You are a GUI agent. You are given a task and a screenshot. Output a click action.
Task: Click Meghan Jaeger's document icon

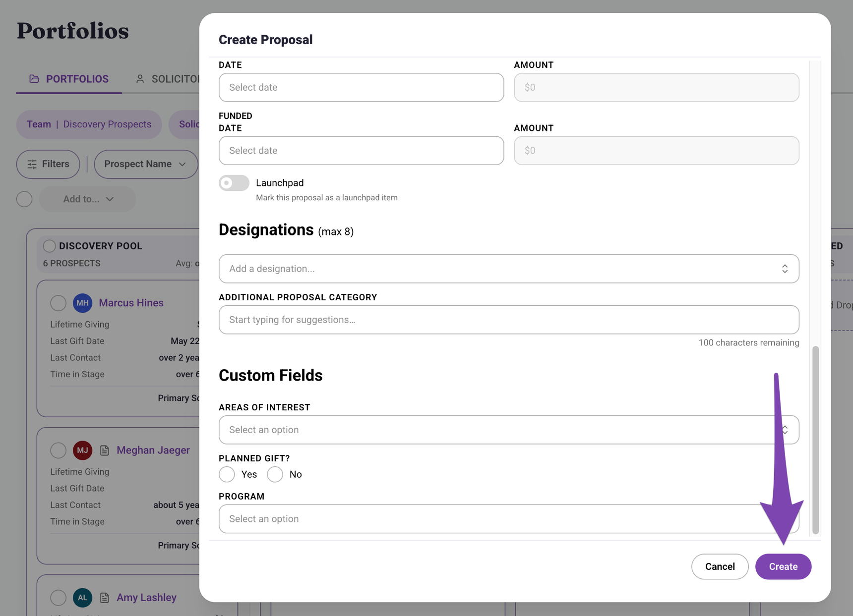tap(105, 450)
